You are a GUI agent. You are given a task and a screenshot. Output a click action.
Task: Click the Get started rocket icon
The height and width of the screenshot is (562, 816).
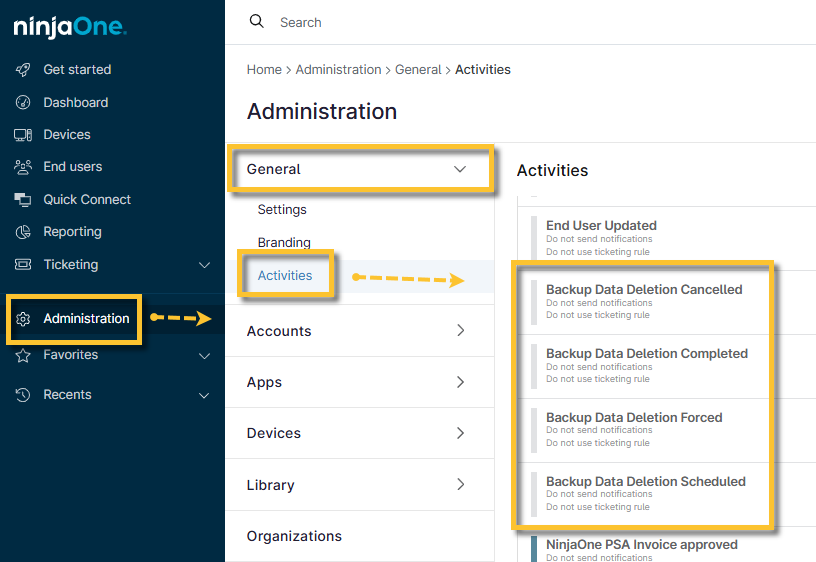(x=23, y=70)
